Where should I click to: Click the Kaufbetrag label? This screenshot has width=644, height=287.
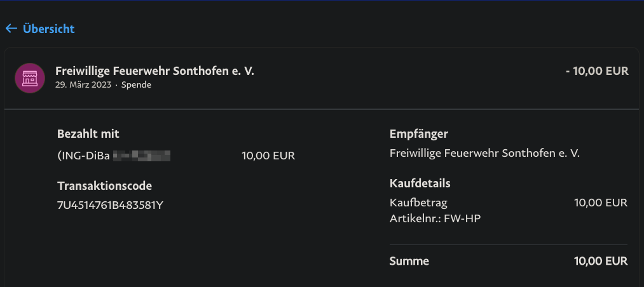point(418,203)
